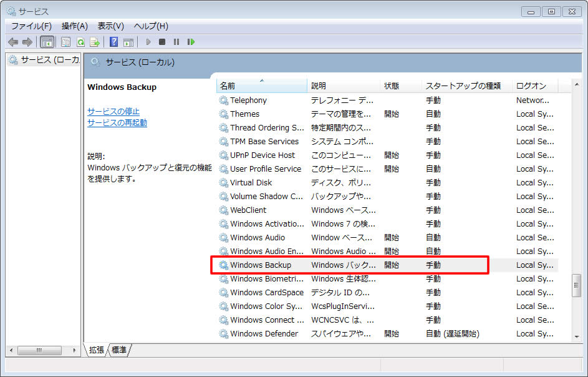Click gear icon of UPnP Device Host

[224, 155]
